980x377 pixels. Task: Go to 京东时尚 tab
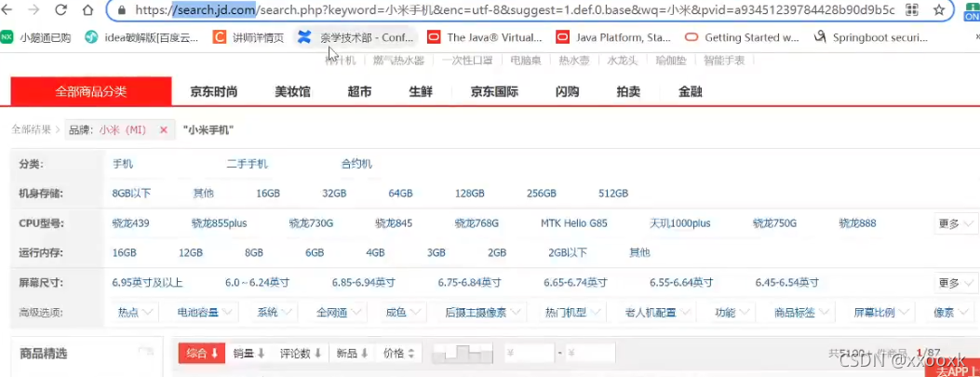[214, 92]
